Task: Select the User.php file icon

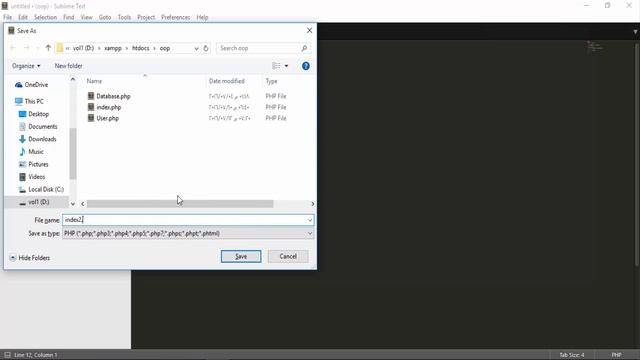Action: click(x=91, y=118)
